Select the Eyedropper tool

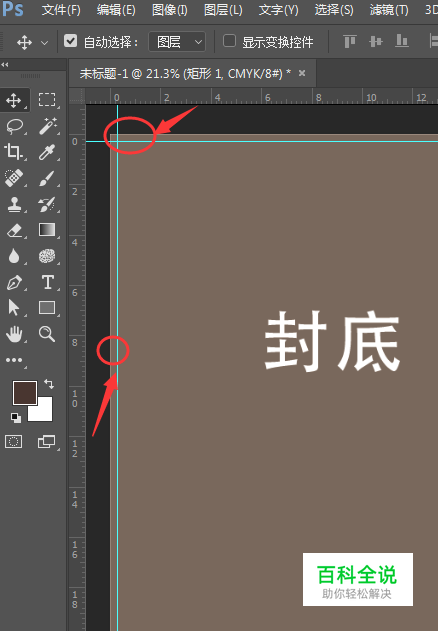coord(47,152)
